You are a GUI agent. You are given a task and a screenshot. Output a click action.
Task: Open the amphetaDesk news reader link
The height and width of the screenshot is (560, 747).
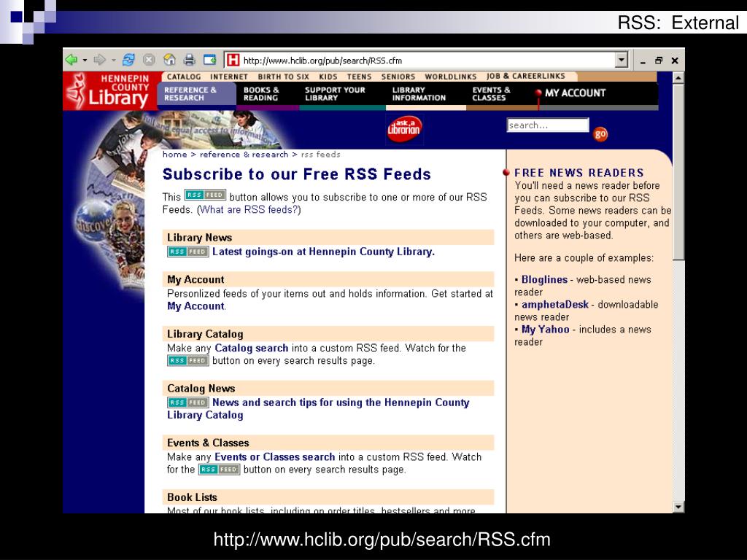click(555, 304)
